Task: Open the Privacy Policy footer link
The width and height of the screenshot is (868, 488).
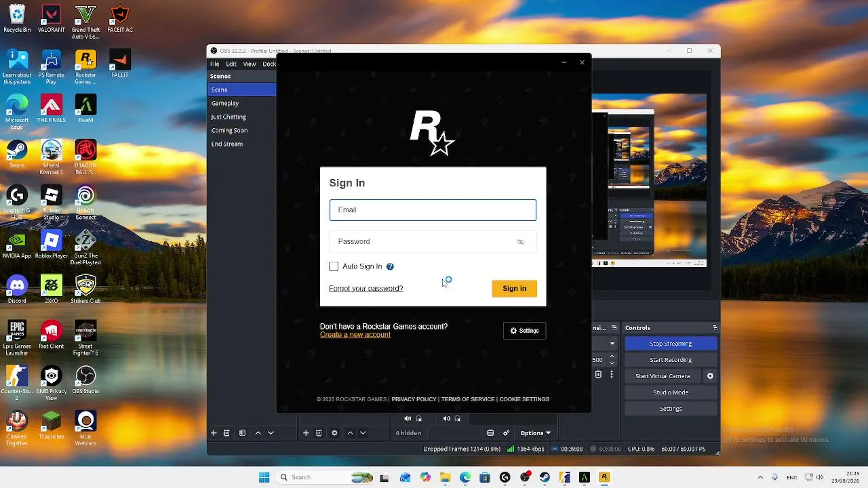Action: click(x=414, y=399)
